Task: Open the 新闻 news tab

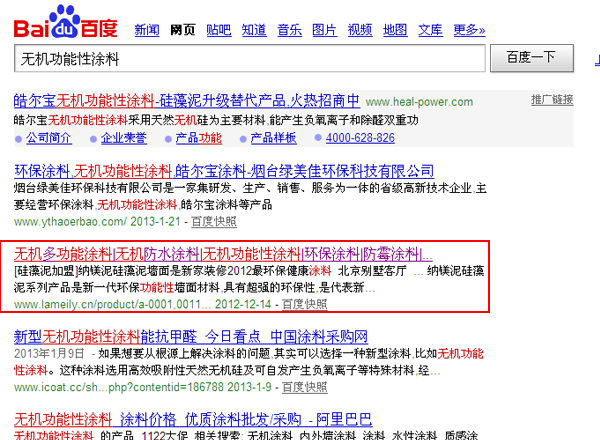Action: pyautogui.click(x=146, y=30)
